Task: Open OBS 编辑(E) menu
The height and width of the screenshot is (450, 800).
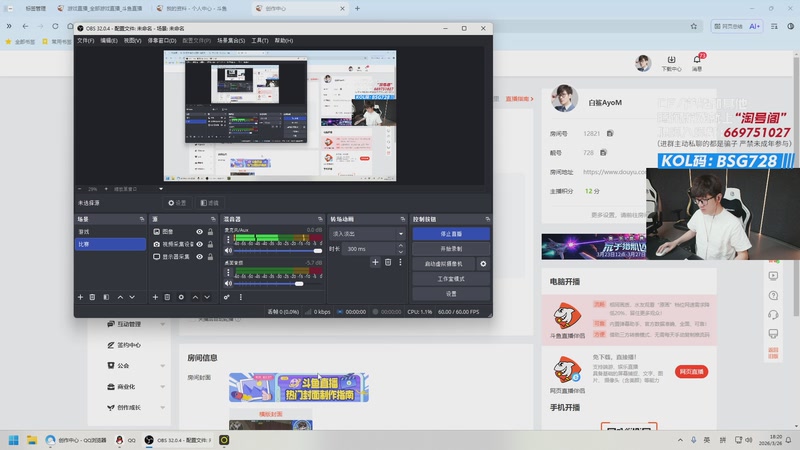Action: pyautogui.click(x=109, y=40)
